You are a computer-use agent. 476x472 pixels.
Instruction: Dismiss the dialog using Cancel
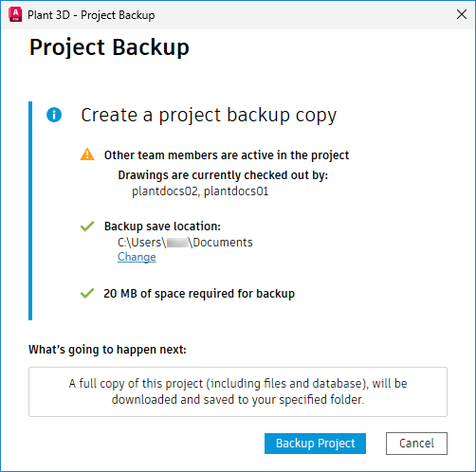click(x=416, y=444)
